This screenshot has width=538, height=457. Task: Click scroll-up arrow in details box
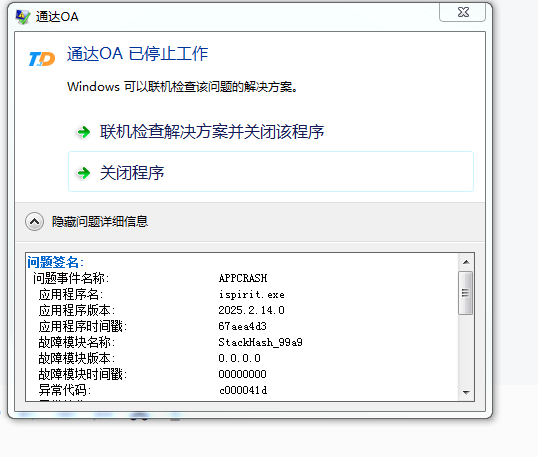click(x=466, y=262)
